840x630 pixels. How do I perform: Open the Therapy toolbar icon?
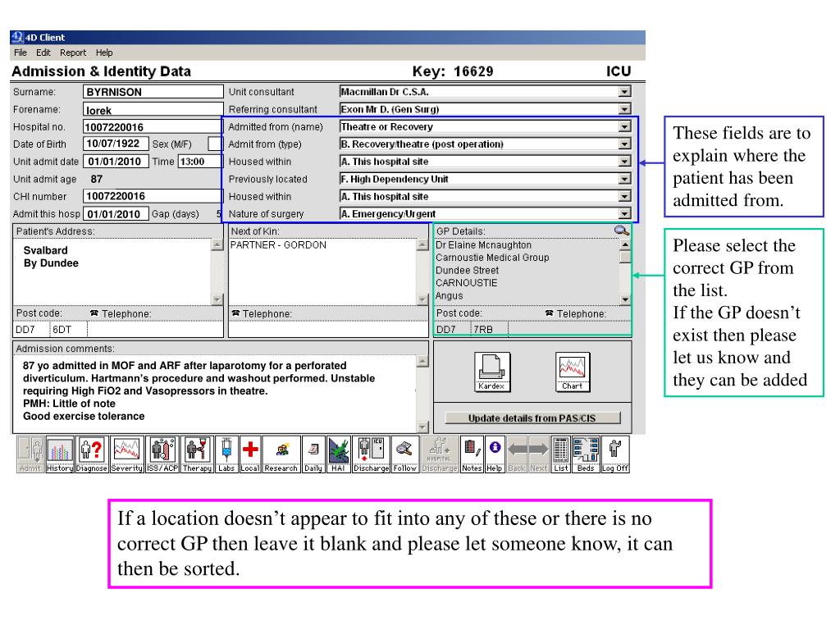(197, 454)
